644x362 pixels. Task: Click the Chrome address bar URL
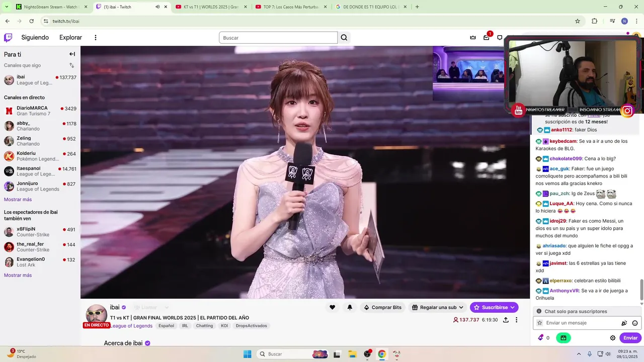(66, 21)
